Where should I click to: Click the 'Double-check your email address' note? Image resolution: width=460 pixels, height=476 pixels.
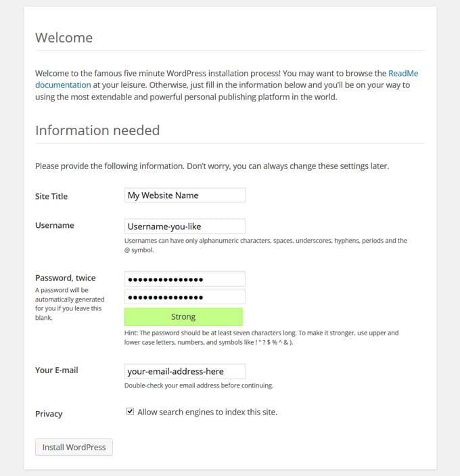198,385
